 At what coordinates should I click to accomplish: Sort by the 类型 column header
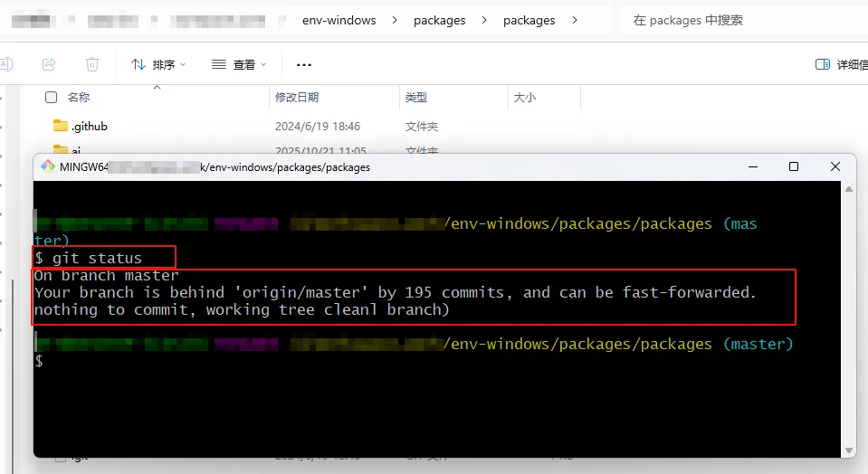(x=415, y=98)
